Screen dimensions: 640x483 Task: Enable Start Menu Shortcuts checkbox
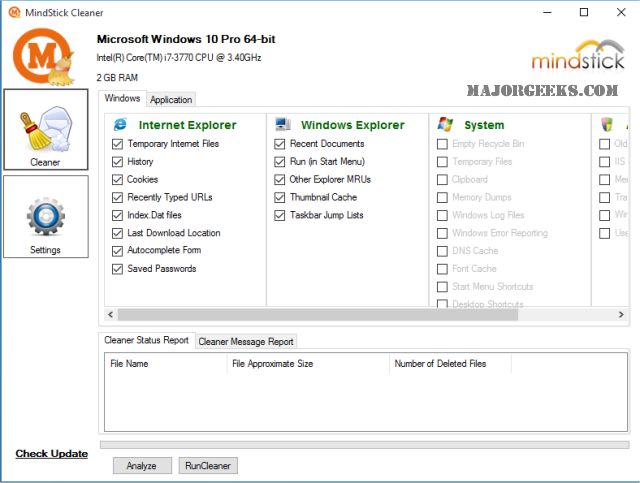442,287
